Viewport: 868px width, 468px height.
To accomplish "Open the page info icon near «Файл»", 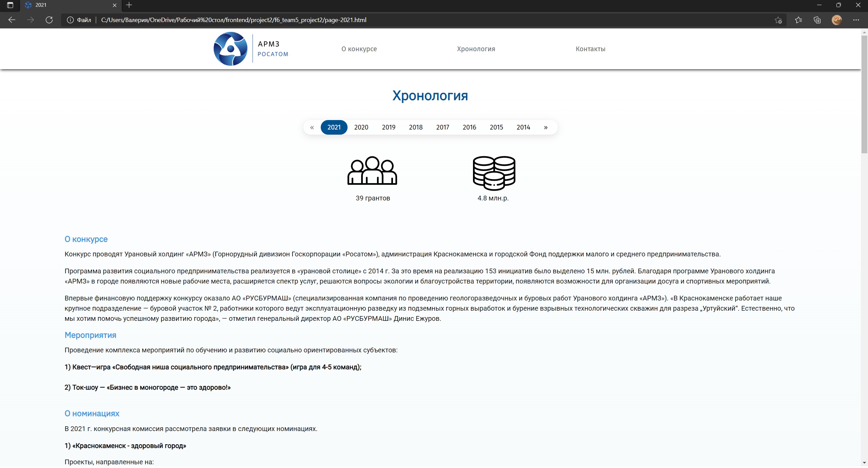I will (71, 20).
